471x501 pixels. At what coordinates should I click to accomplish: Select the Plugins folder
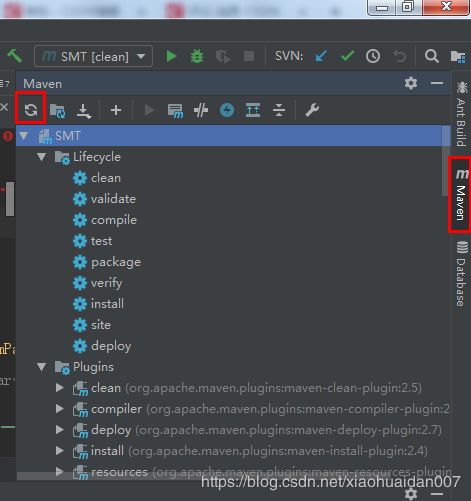[x=84, y=367]
